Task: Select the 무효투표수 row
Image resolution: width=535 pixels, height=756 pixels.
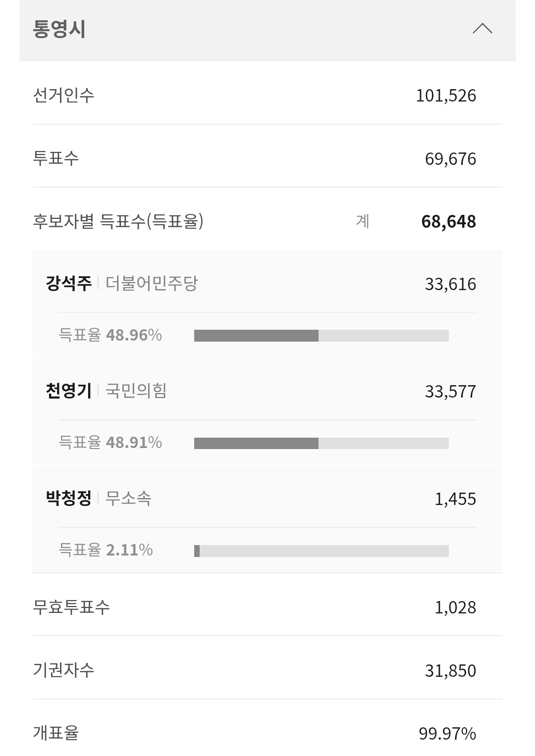Action: 267,607
